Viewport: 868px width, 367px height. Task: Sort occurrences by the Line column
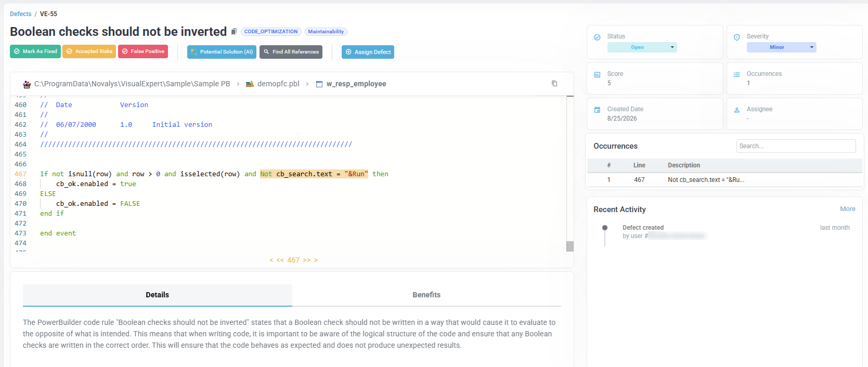tap(639, 165)
